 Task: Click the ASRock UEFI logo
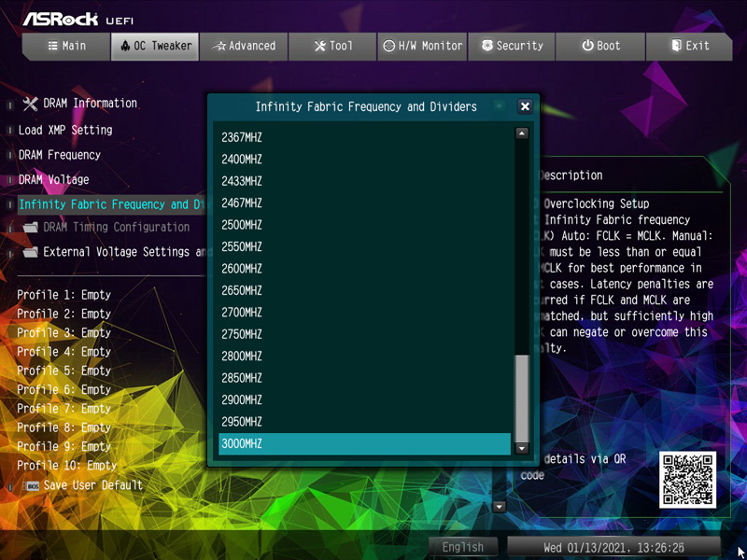(x=78, y=19)
